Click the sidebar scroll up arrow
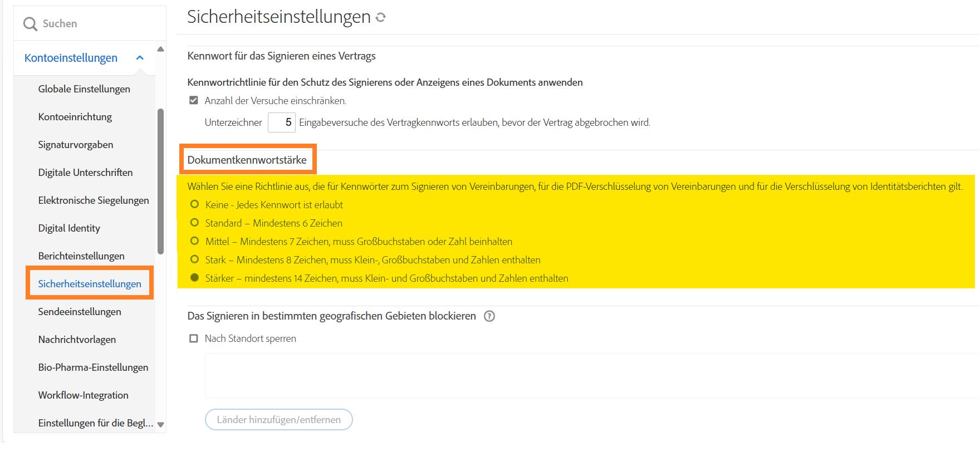980x466 pixels. click(161, 50)
